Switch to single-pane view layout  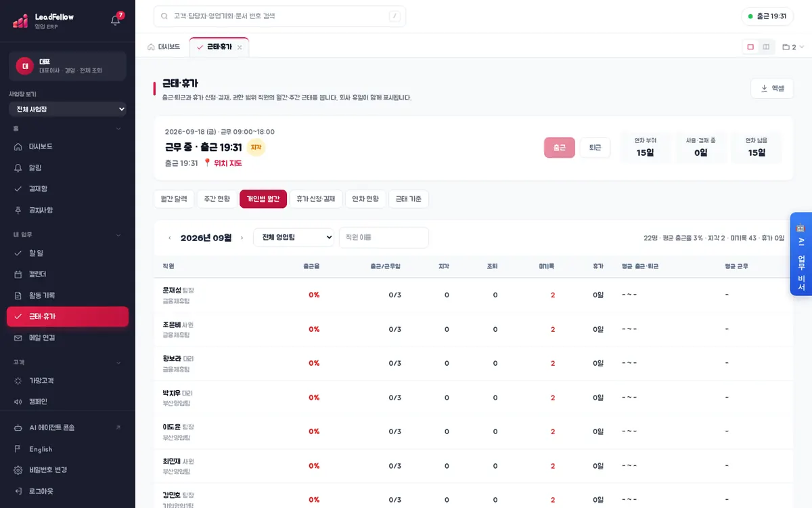750,47
